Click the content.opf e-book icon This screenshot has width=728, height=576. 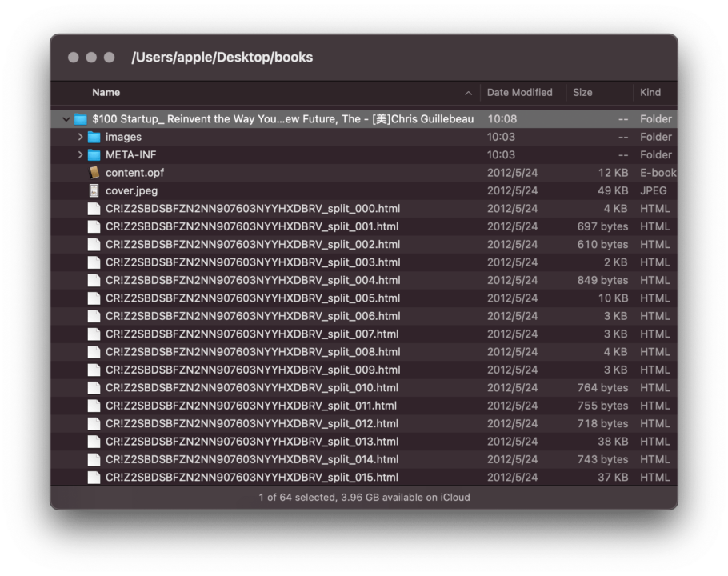[94, 173]
